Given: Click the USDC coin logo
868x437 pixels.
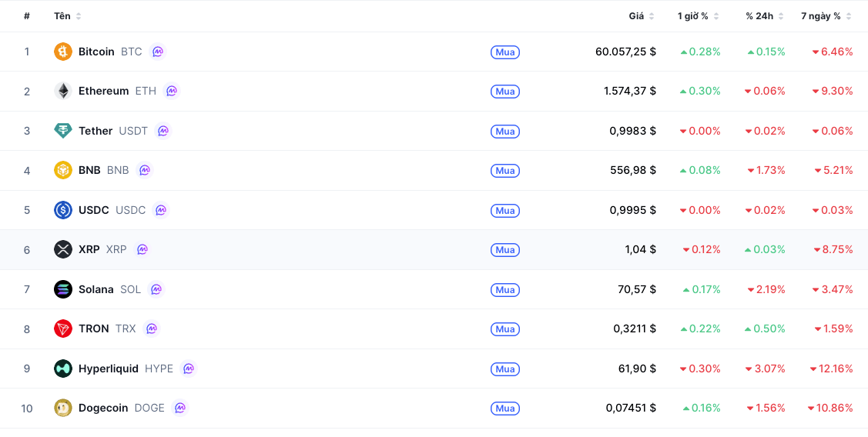Looking at the screenshot, I should tap(63, 209).
